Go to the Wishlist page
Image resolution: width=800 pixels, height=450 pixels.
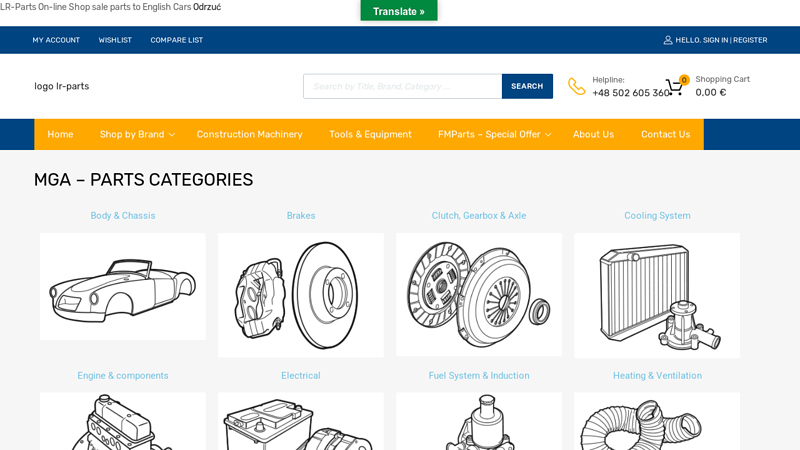coord(115,40)
